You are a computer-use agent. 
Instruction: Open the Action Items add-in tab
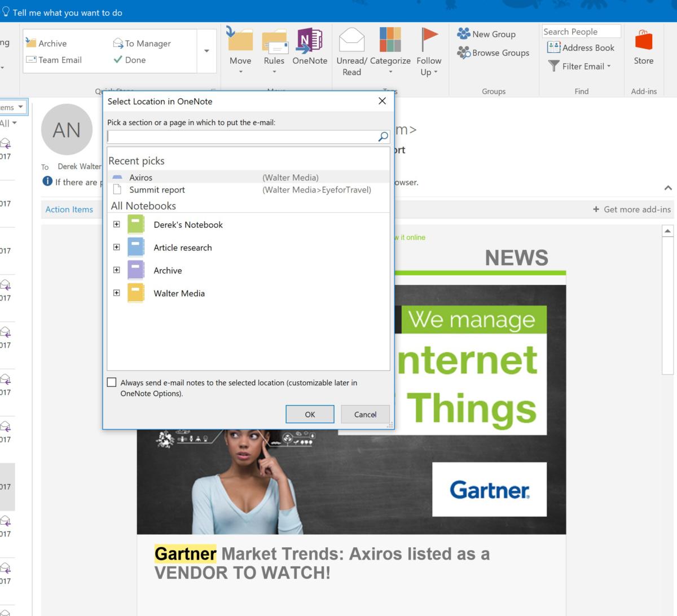(69, 209)
